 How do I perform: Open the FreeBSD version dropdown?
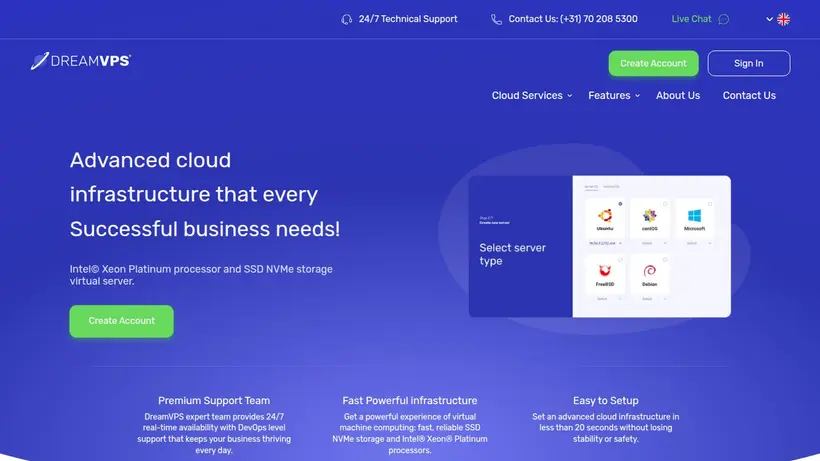pyautogui.click(x=609, y=299)
